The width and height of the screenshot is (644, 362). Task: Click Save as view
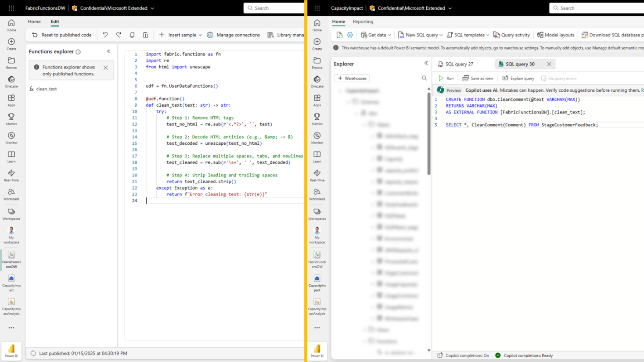pyautogui.click(x=478, y=78)
